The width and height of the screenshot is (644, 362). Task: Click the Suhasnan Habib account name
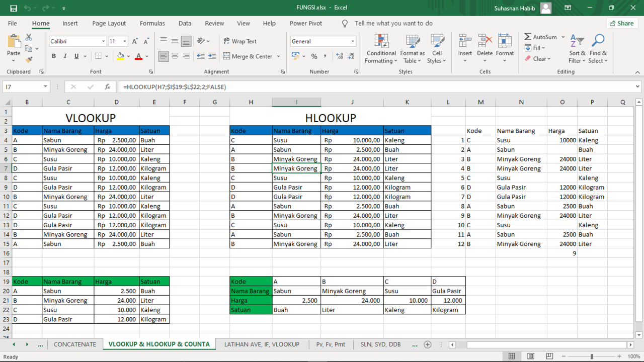515,8
